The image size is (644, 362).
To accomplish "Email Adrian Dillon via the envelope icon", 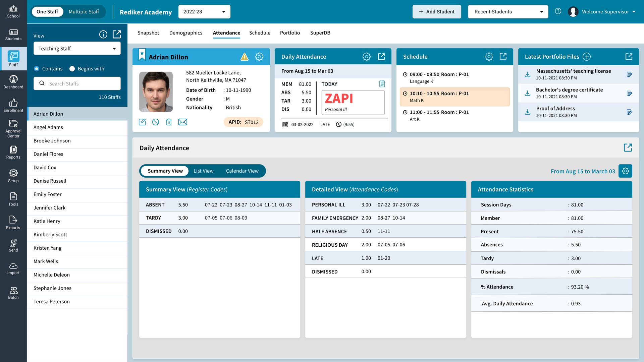I will click(183, 122).
